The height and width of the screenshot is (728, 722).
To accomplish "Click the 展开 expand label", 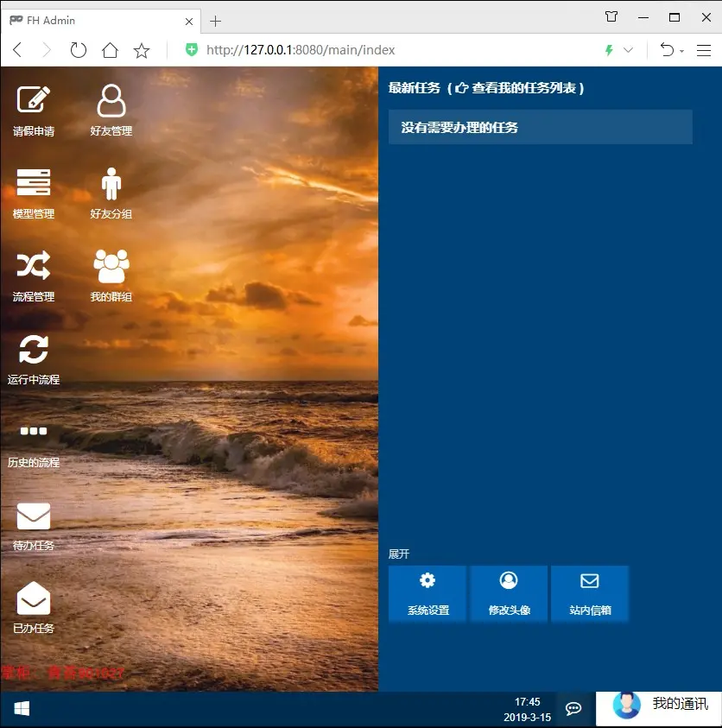I will coord(399,554).
